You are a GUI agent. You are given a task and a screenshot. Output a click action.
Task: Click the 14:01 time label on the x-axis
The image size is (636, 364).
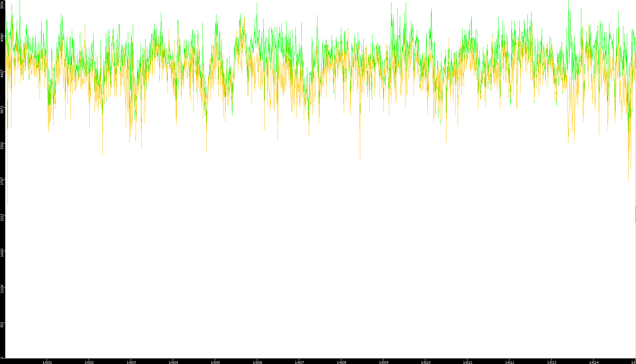tap(47, 362)
